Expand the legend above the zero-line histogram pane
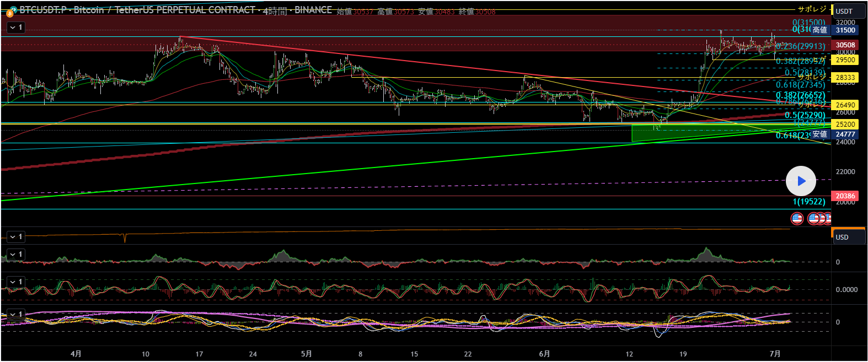Image resolution: width=868 pixels, height=362 pixels. 12,254
